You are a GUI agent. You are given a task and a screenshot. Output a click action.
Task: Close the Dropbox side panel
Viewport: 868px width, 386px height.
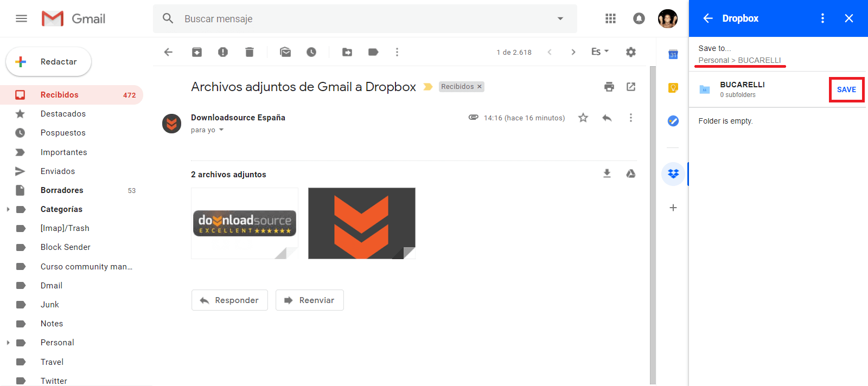(x=849, y=18)
